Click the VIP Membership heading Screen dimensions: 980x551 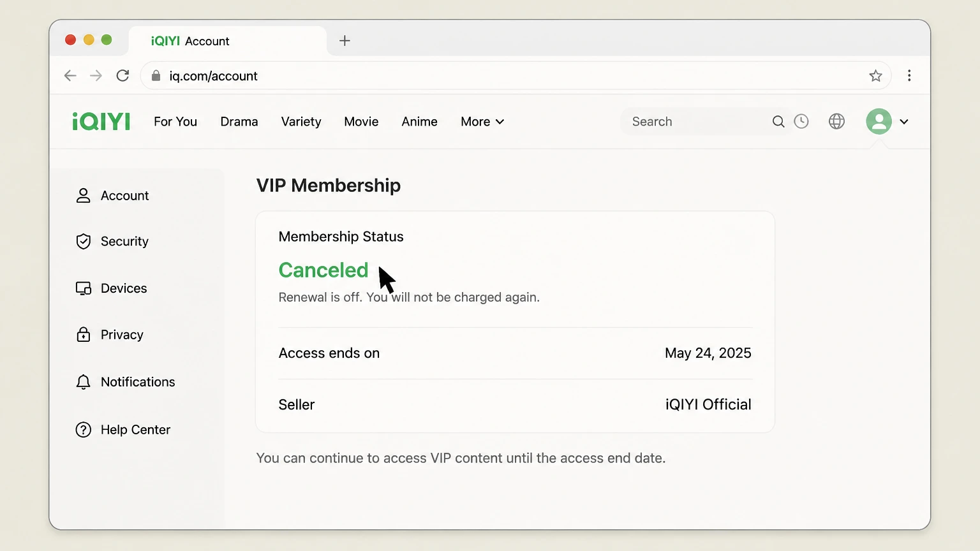click(x=329, y=186)
